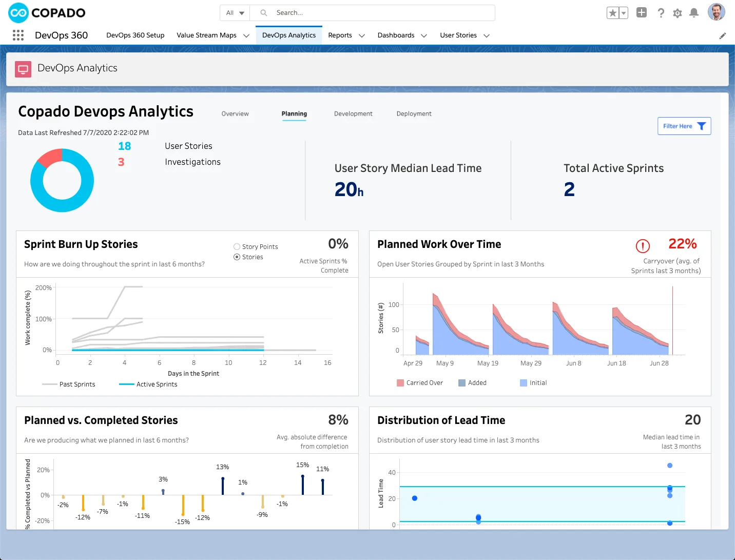Image resolution: width=735 pixels, height=560 pixels.
Task: Switch to the Planning view
Action: [x=294, y=114]
